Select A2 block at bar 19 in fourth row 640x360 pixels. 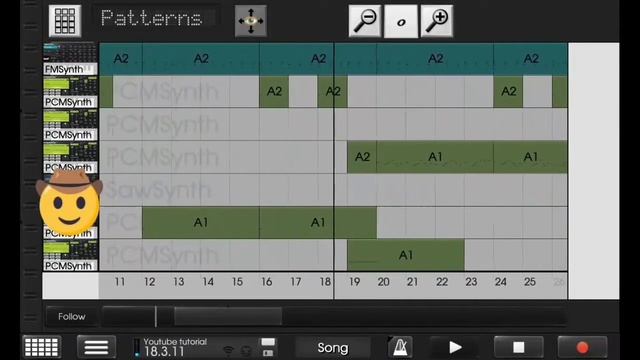(x=362, y=157)
